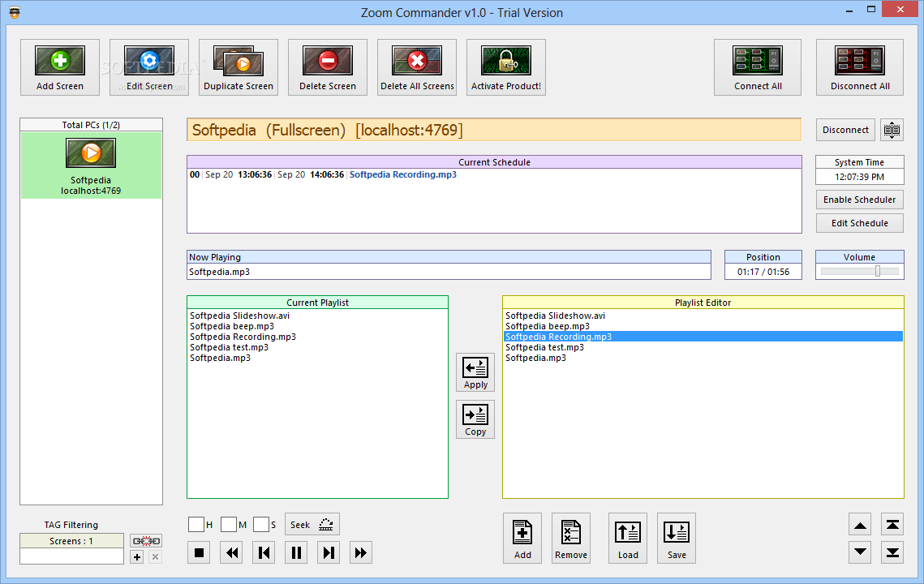This screenshot has height=584, width=924.
Task: Click the minutes seek field
Action: 229,525
